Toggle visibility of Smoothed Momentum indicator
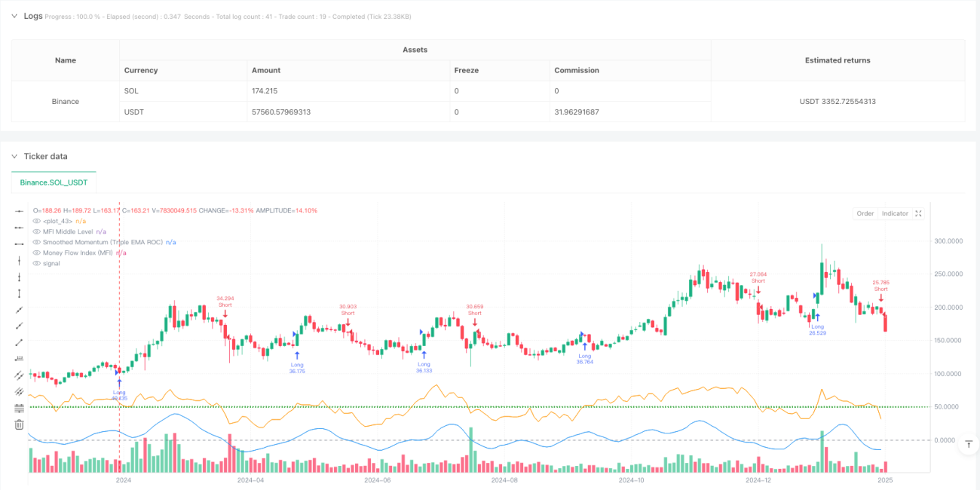Viewport: 980px width, 490px height. (37, 242)
